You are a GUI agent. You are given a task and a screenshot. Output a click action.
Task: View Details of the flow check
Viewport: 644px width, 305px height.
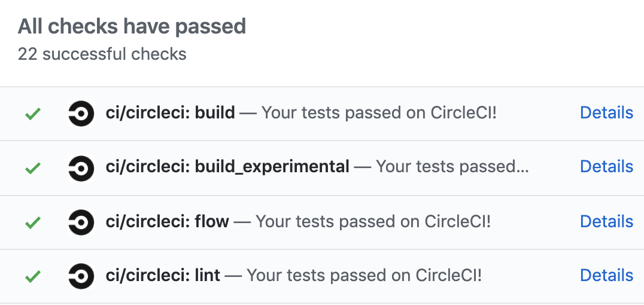[606, 221]
